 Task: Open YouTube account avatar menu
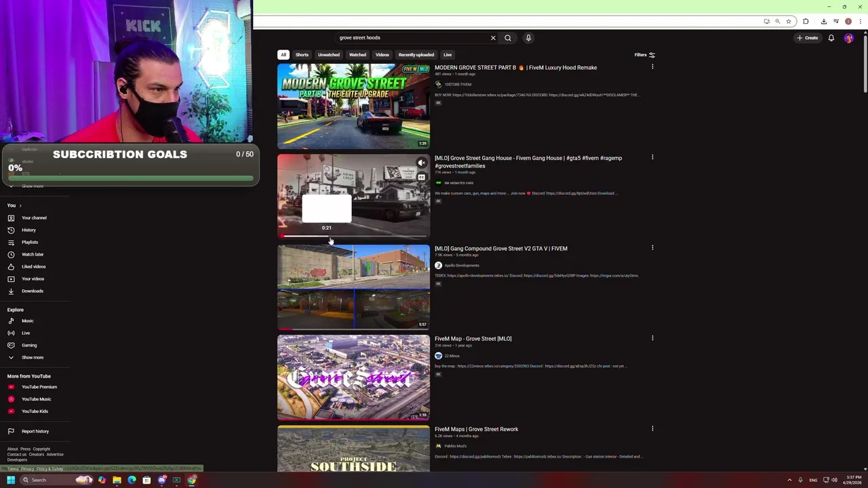[x=848, y=38]
